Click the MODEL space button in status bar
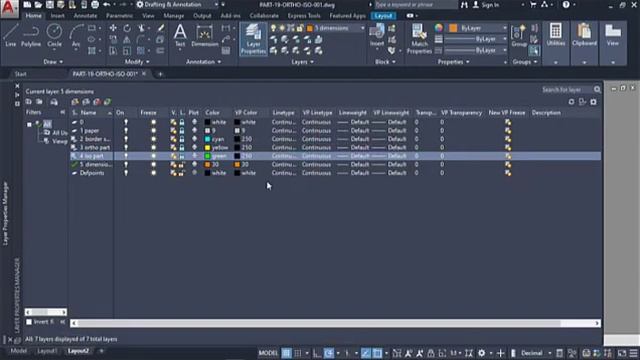640x360 pixels. 268,353
